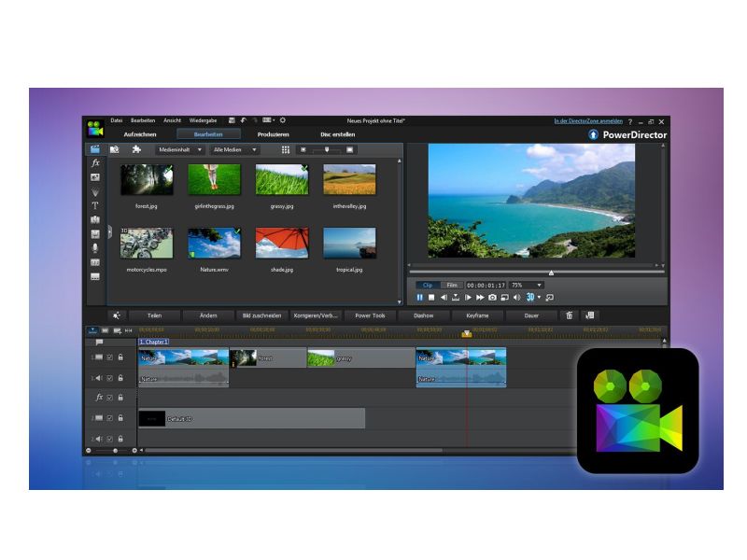This screenshot has width=747, height=560.
Task: Toggle the 3D preview mode icon
Action: [530, 297]
